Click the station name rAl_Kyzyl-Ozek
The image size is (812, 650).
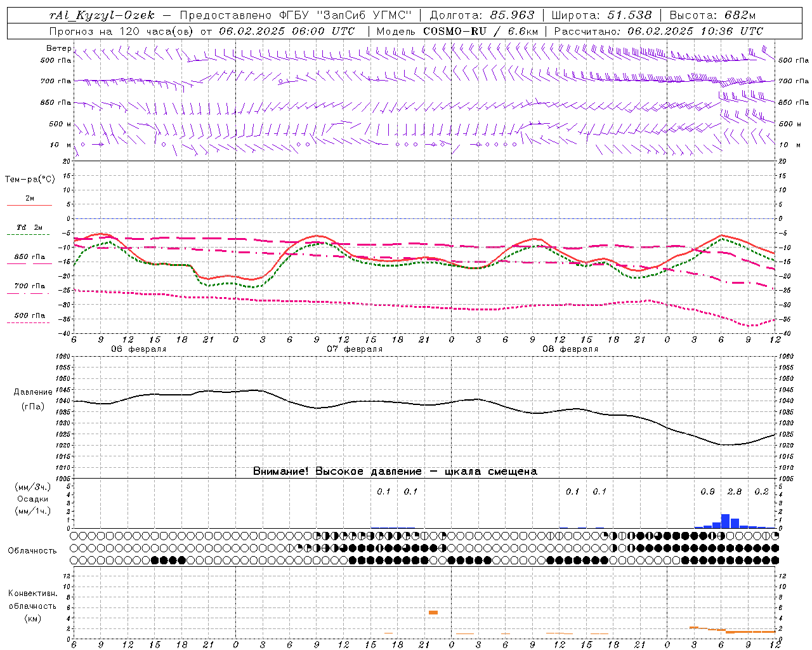coord(101,15)
